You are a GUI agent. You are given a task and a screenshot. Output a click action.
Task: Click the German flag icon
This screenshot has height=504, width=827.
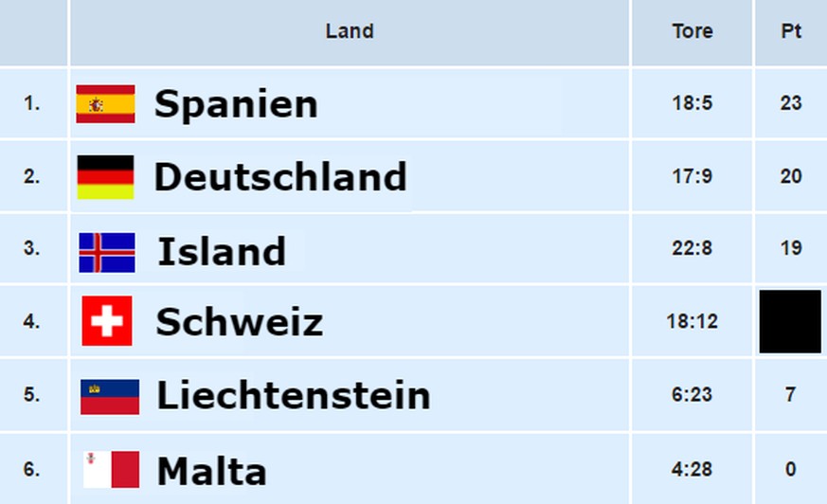click(105, 177)
